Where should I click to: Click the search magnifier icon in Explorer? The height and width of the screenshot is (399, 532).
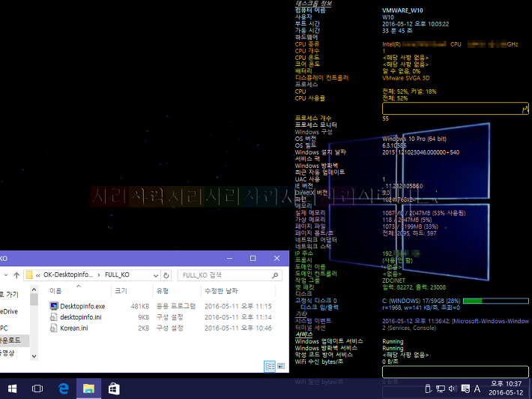(x=275, y=275)
